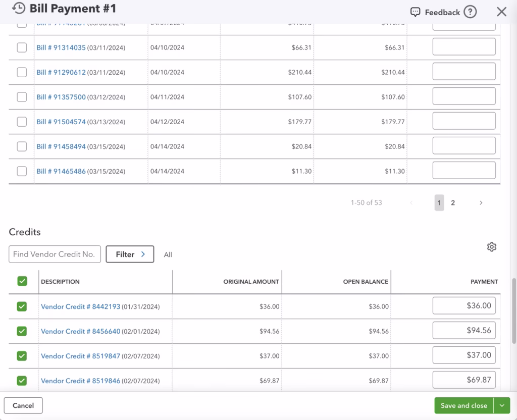Focus the Find Vendor Credit No. field

click(55, 254)
